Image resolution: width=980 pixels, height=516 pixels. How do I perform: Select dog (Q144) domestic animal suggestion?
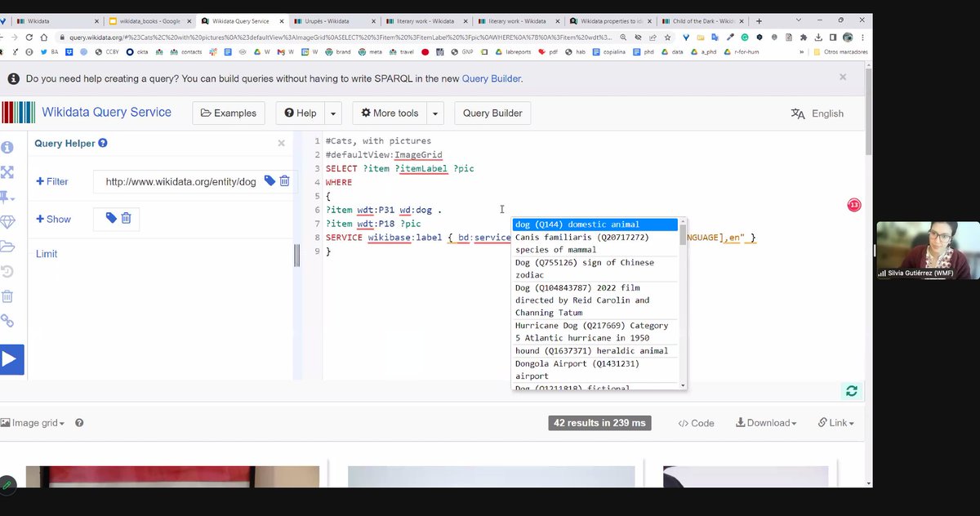point(595,225)
